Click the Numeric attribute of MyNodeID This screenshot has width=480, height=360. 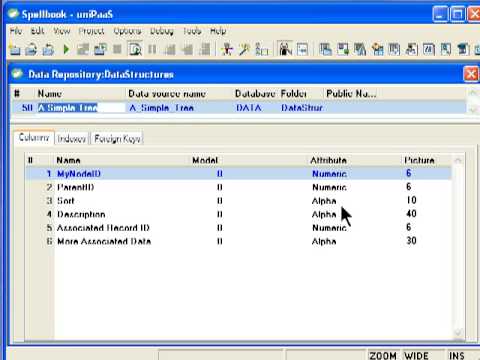329,174
